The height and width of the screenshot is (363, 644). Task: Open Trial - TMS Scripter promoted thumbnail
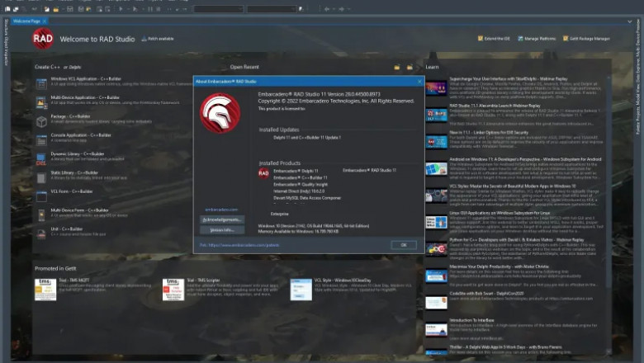click(173, 290)
